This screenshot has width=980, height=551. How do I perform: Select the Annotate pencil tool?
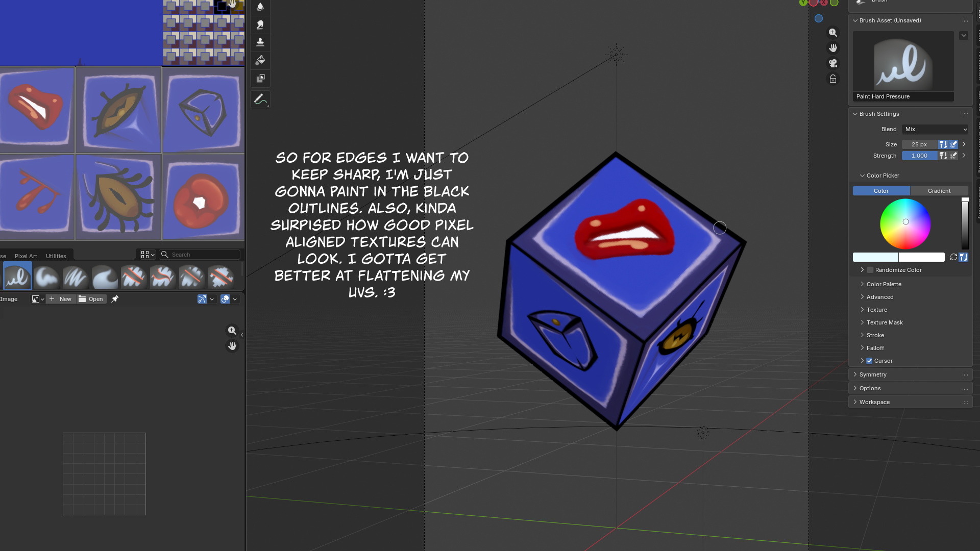(x=260, y=99)
